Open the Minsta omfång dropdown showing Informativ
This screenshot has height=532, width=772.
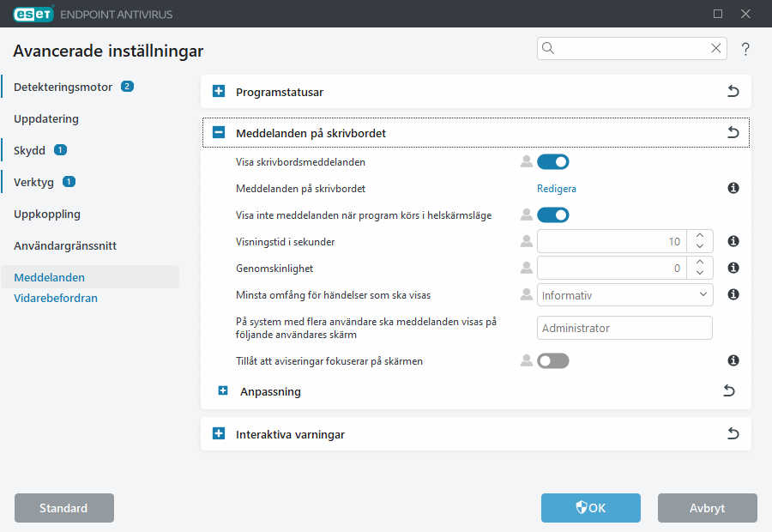click(624, 294)
